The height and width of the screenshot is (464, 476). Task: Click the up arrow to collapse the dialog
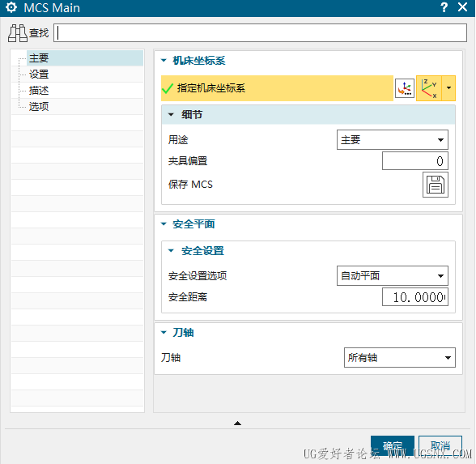point(238,423)
